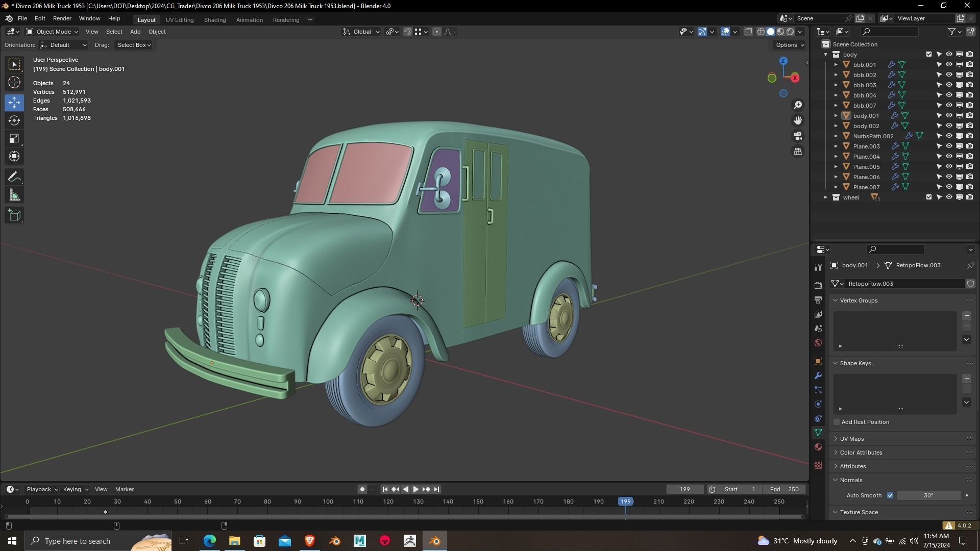Open the Orientation Default dropdown
This screenshot has height=551, width=980.
click(x=63, y=45)
